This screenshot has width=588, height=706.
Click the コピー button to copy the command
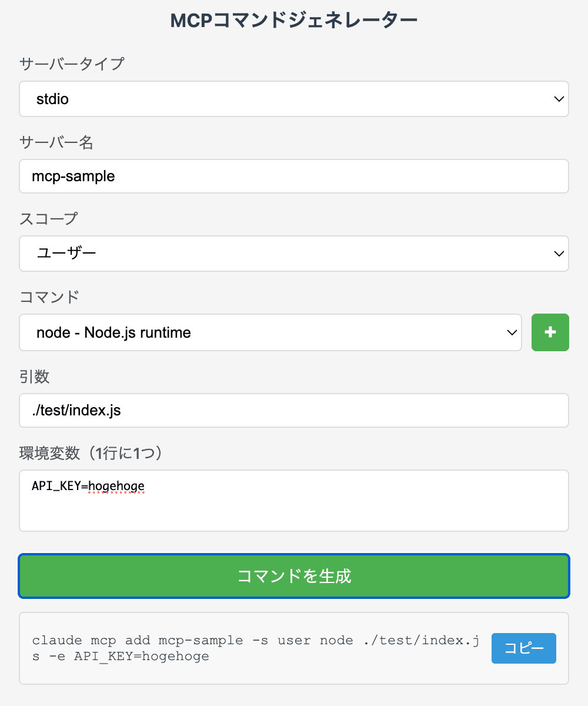coord(523,648)
